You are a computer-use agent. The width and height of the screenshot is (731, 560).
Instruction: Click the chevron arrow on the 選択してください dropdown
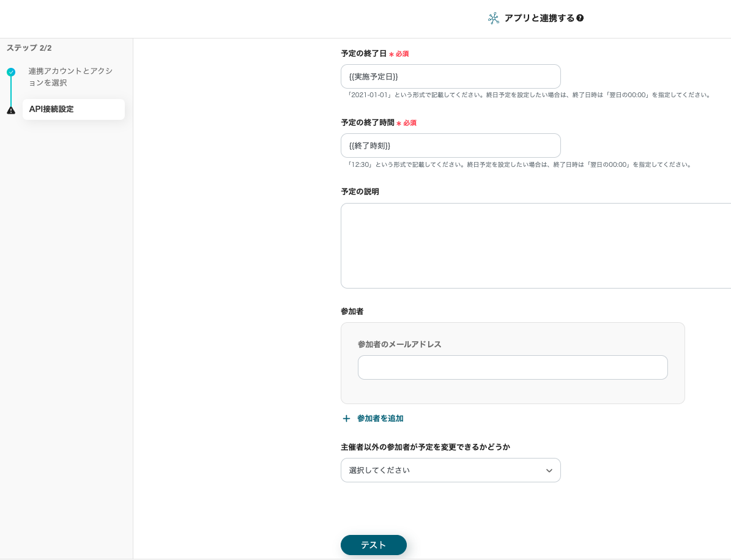[x=549, y=471]
